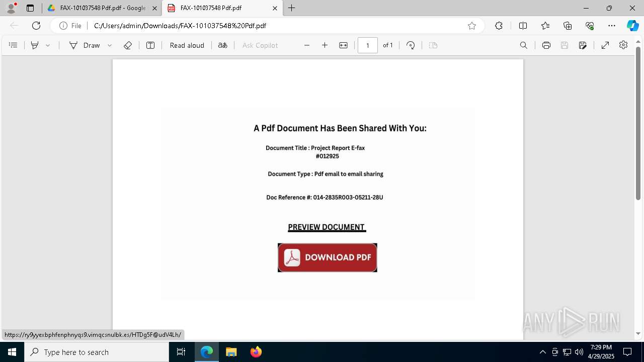Open the Windows Start menu

click(12, 352)
